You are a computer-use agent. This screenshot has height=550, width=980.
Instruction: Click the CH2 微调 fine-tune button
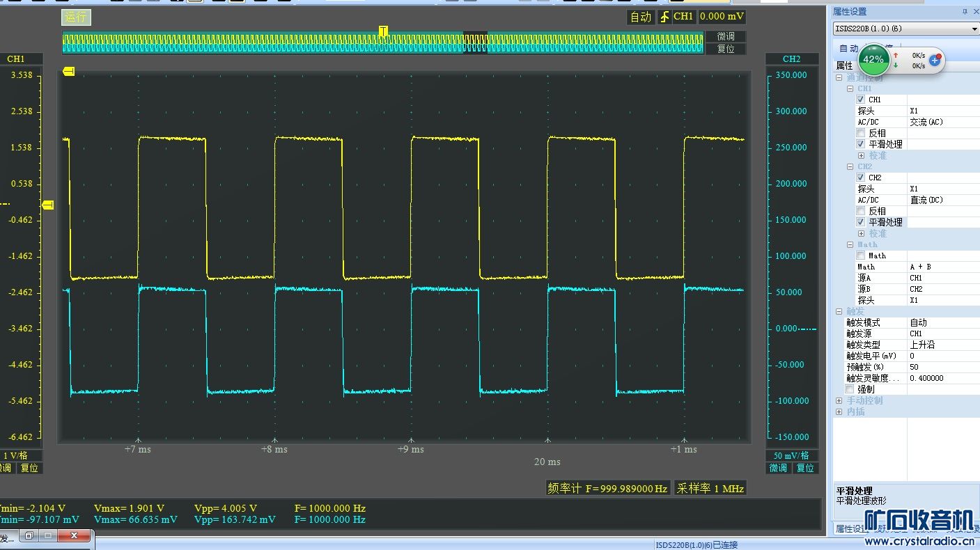[779, 468]
